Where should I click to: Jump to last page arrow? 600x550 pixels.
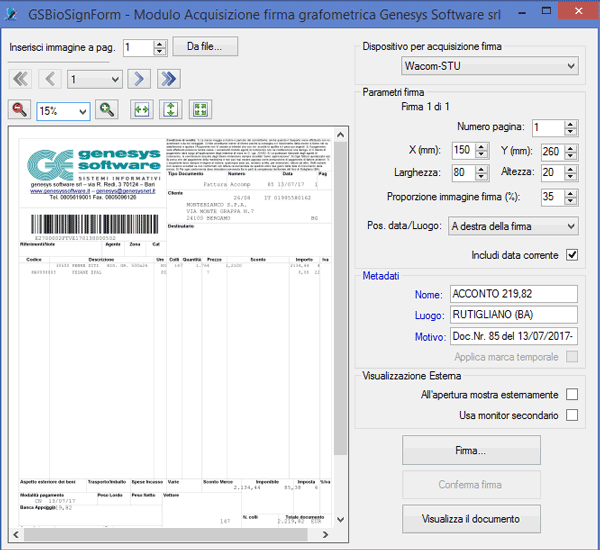[x=168, y=79]
